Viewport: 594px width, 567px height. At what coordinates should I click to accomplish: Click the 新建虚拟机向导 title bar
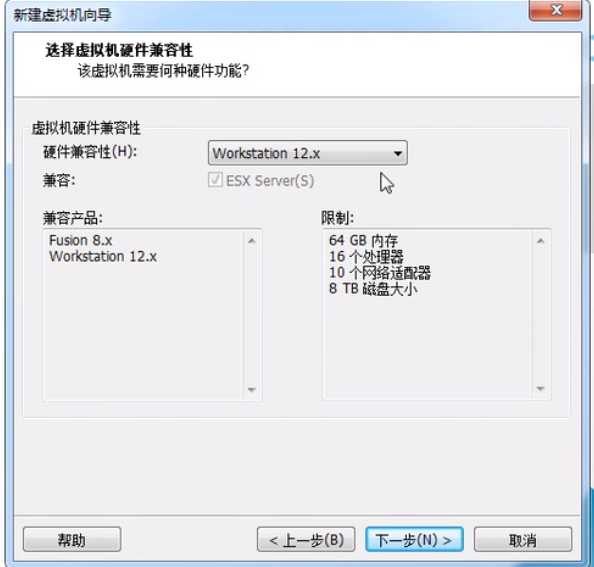[x=265, y=15]
